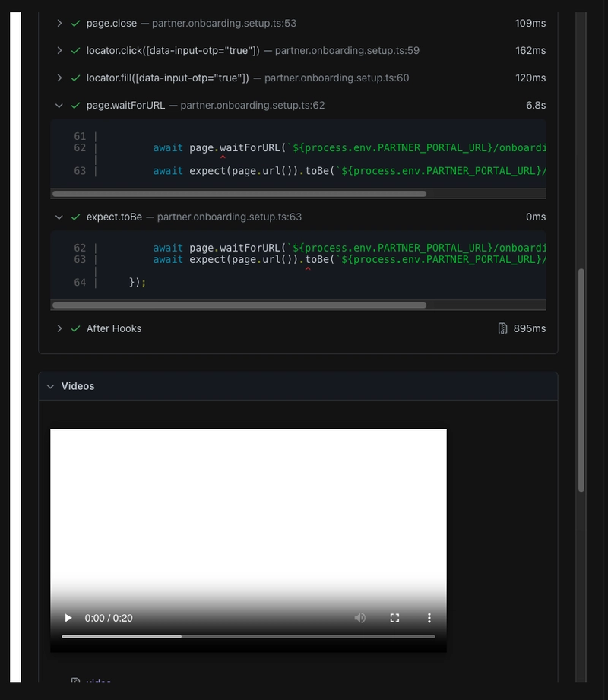608x700 pixels.
Task: Mute the video volume
Action: pyautogui.click(x=359, y=618)
